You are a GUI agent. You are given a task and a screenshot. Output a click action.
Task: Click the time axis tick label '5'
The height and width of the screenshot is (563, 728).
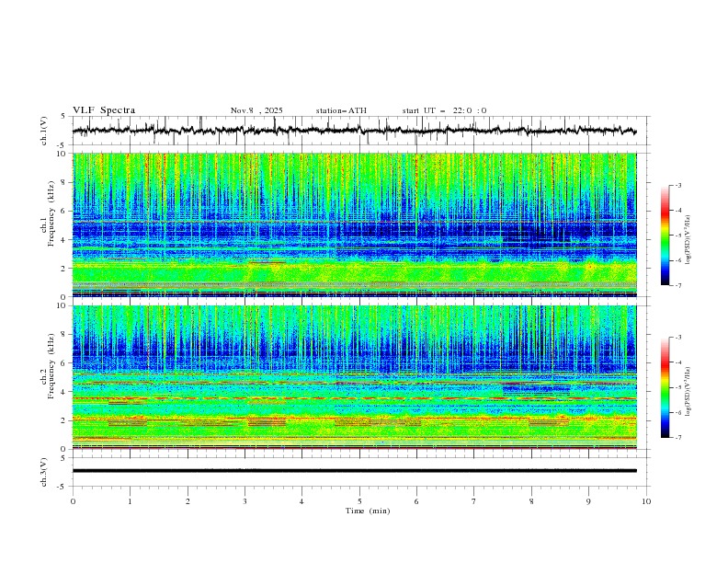pyautogui.click(x=359, y=501)
